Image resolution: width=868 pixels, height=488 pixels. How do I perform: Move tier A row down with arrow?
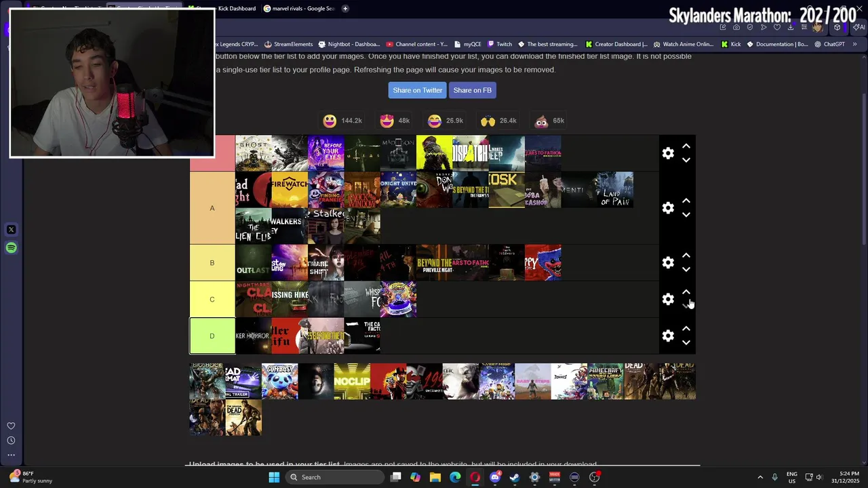coord(686,215)
